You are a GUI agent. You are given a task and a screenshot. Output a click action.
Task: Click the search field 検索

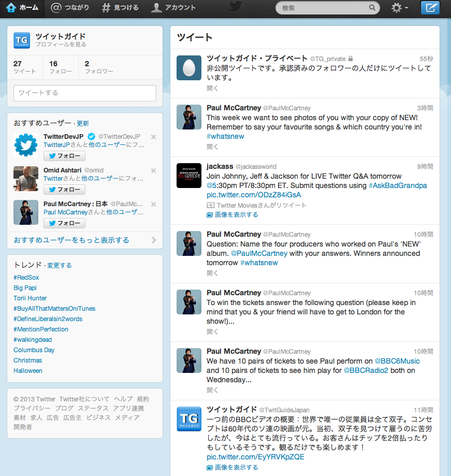327,8
